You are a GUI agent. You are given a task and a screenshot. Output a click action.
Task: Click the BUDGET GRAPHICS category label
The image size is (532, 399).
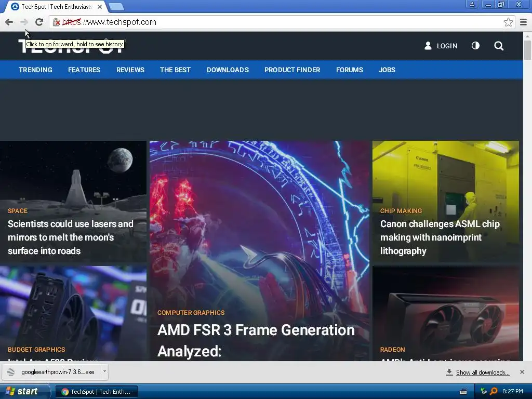pos(36,350)
